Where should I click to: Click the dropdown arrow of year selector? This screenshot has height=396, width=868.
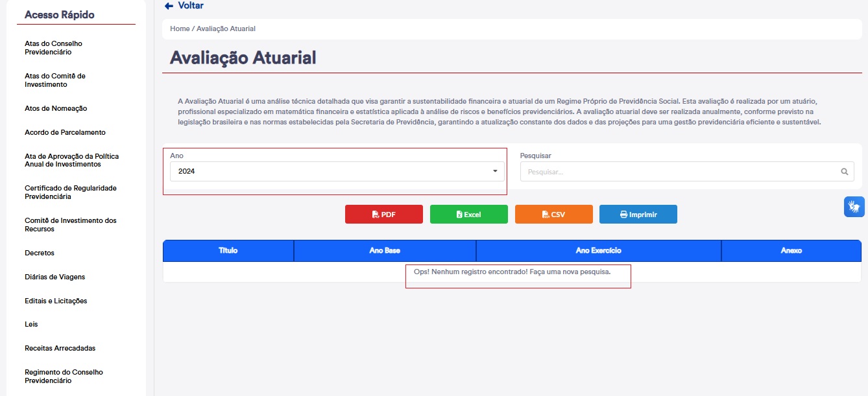(x=495, y=171)
